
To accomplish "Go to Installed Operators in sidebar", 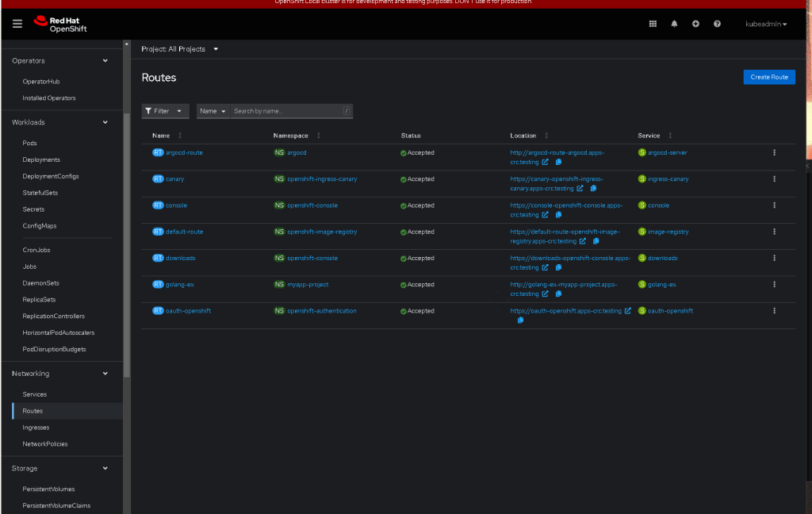I will pyautogui.click(x=48, y=98).
